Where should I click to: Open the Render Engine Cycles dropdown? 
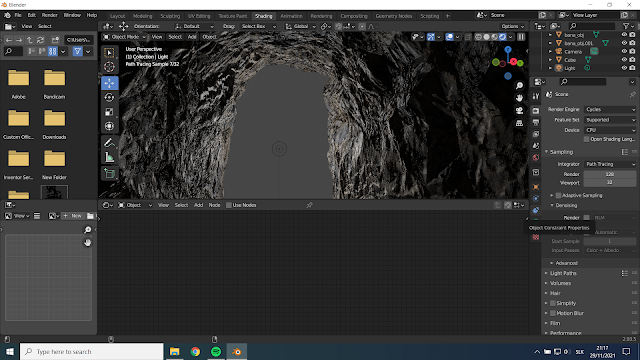(x=610, y=109)
